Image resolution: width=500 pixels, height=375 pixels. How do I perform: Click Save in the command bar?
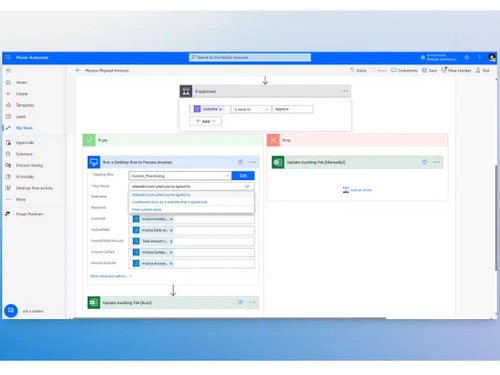429,70
